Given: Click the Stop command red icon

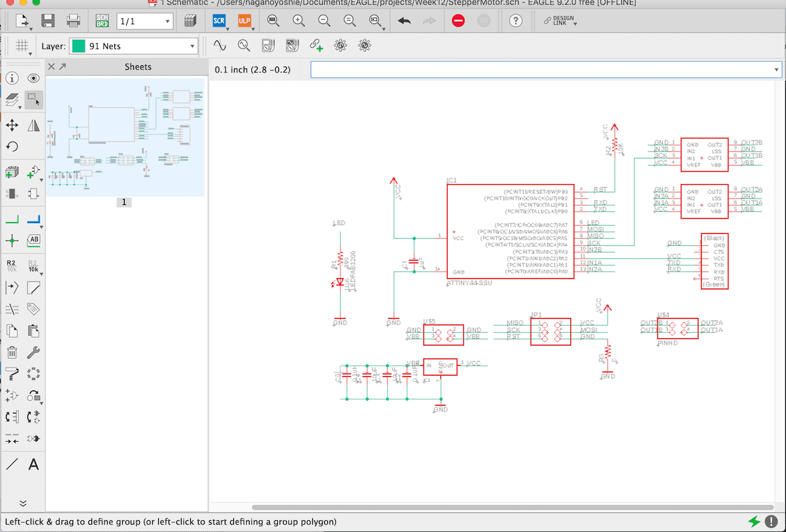Looking at the screenshot, I should pyautogui.click(x=458, y=21).
